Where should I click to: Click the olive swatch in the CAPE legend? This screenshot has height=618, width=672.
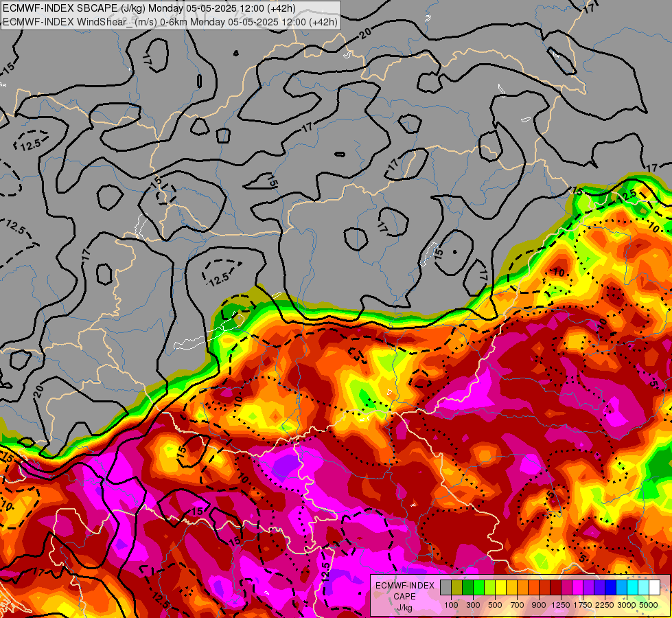(457, 587)
